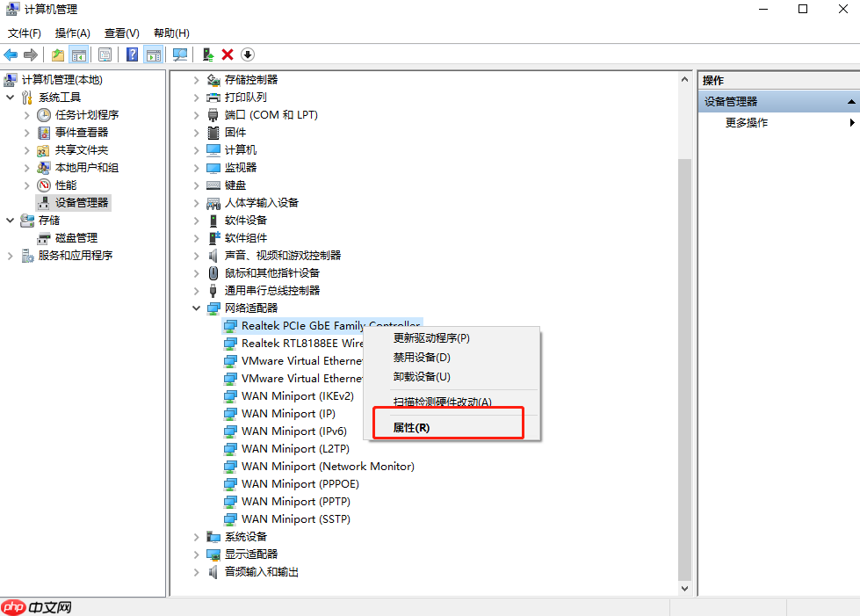
Task: Click the device list vertical scrollbar thumb
Action: pyautogui.click(x=684, y=369)
